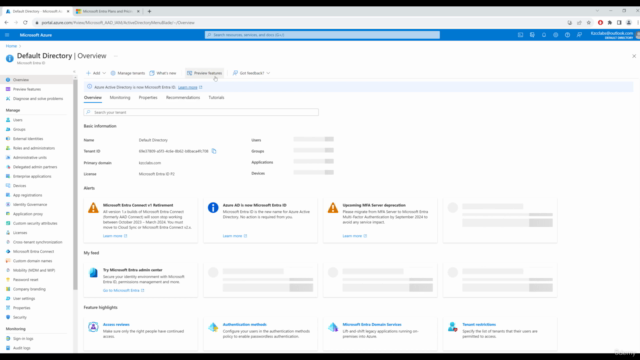Reload the browser page
Viewport: 640px width, 360px height.
[25, 22]
